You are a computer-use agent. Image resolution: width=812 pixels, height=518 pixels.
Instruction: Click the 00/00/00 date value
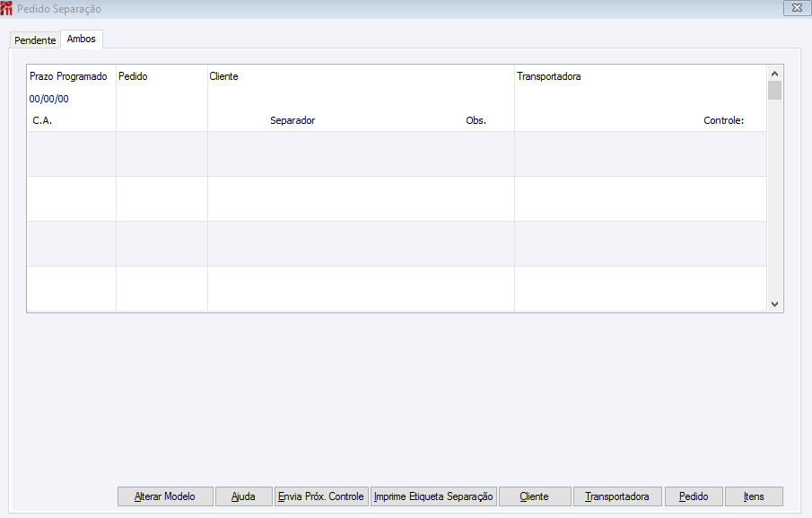[48, 99]
